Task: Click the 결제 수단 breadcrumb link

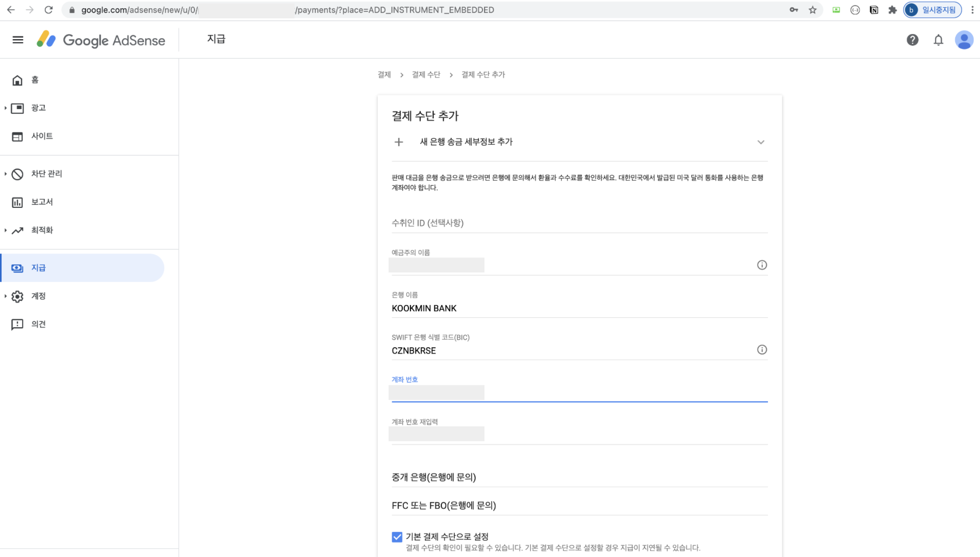Action: 426,74
